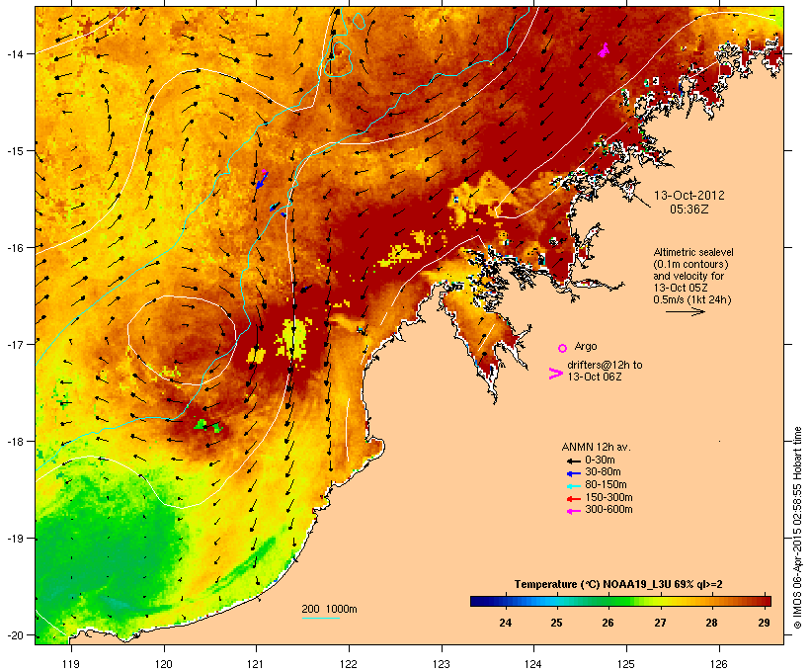Click colorbar tick label 29
Screen dimensions: 810x672
(764, 623)
